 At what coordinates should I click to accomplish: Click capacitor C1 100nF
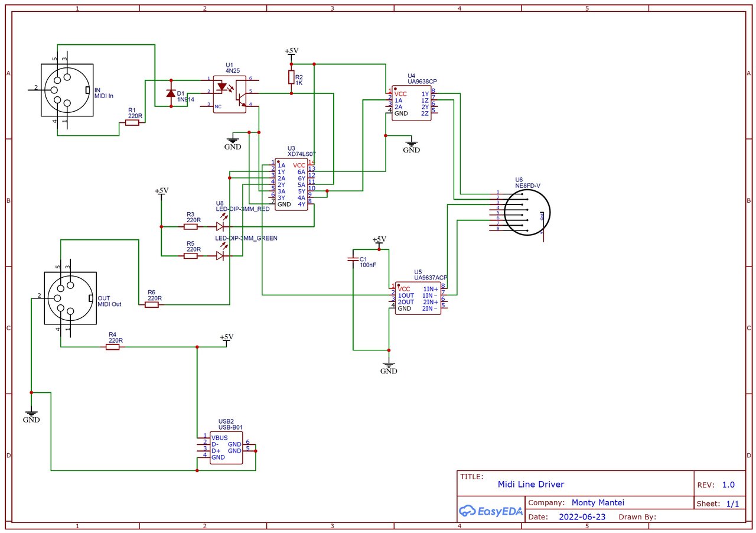click(x=353, y=260)
